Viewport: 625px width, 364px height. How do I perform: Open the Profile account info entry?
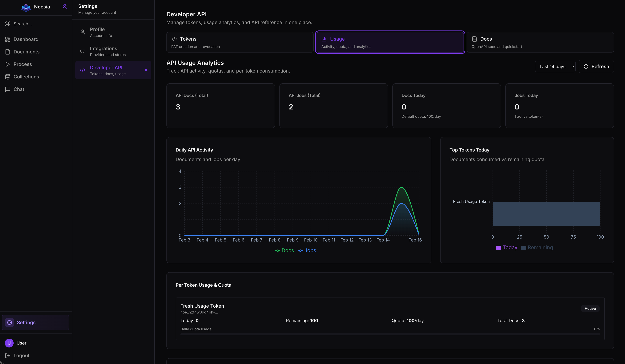point(113,32)
